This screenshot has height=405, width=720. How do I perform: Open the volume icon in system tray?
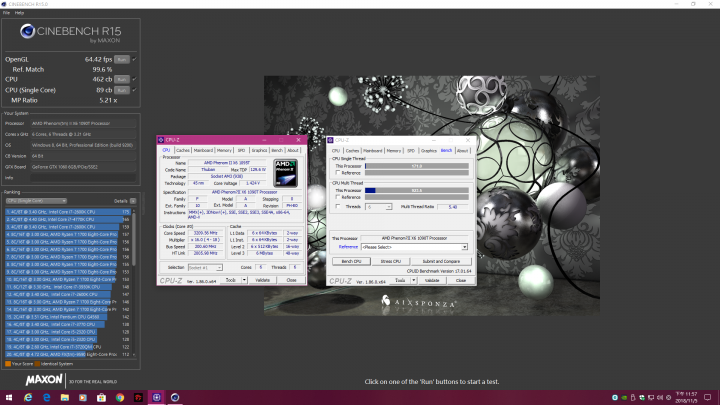(x=660, y=398)
